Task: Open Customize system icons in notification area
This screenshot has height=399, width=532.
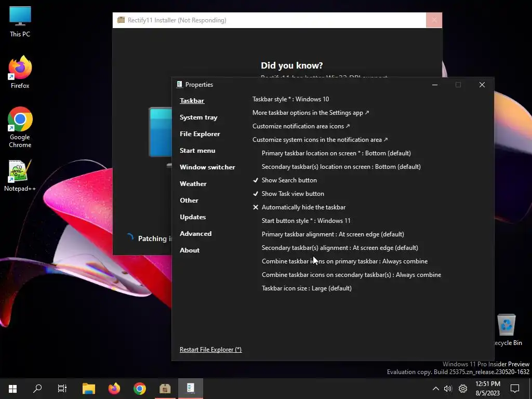Action: 320,140
